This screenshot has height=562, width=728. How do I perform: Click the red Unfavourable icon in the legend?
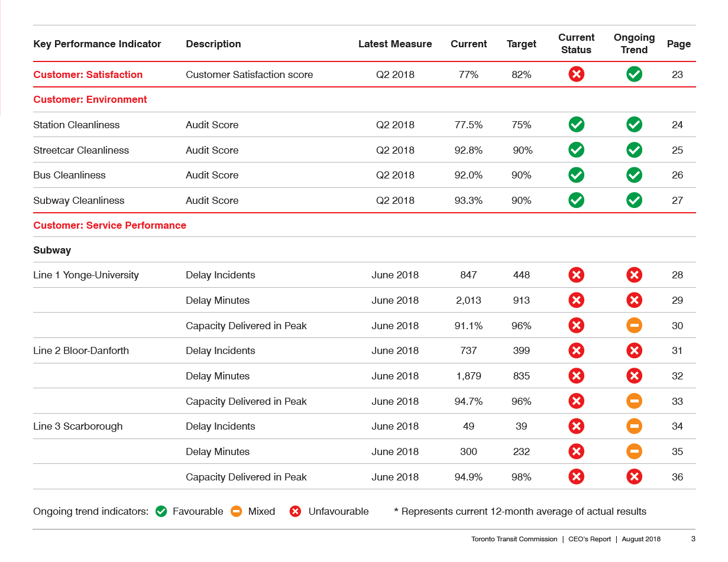click(295, 512)
